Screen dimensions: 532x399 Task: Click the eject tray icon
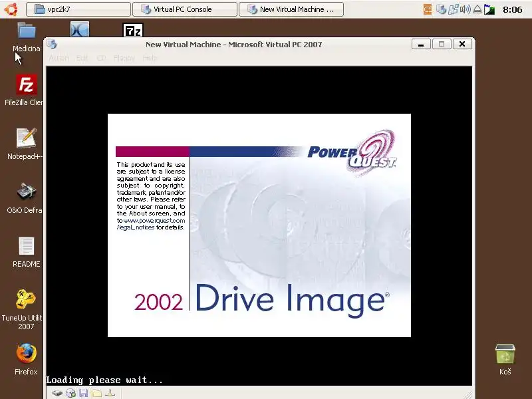(x=477, y=9)
